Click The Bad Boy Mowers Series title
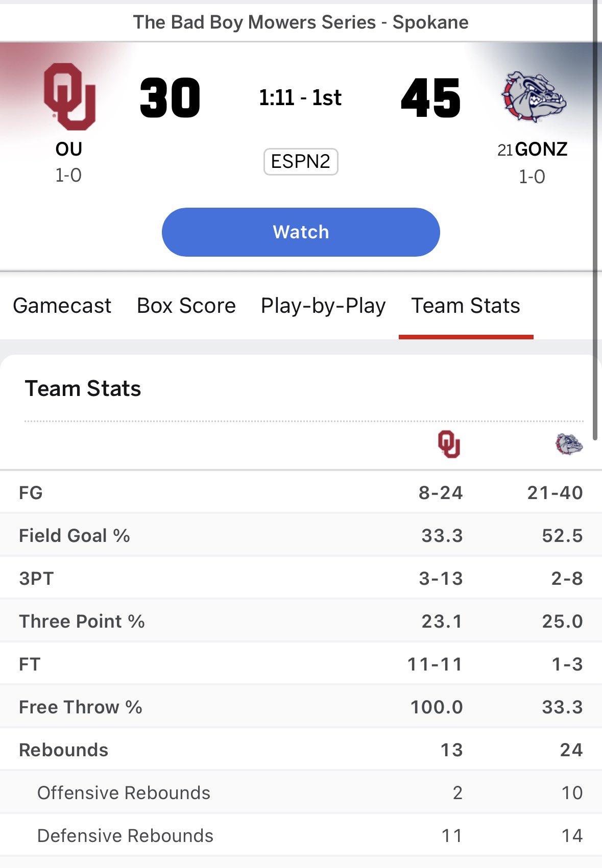Viewport: 602px width, 868px height. tap(301, 22)
